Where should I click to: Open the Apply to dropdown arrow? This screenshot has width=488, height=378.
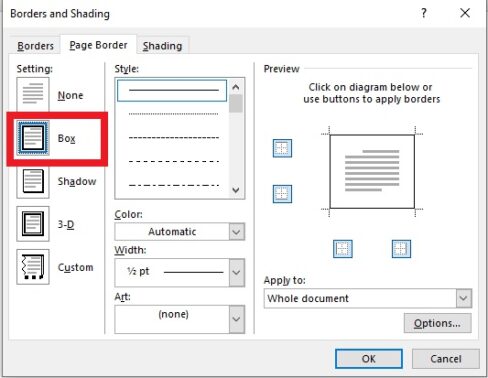[x=464, y=298]
